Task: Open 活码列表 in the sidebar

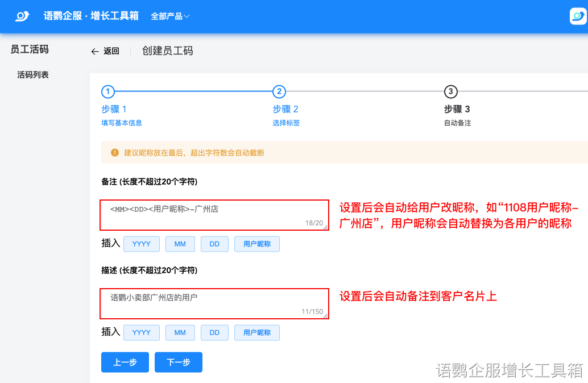Action: tap(33, 74)
